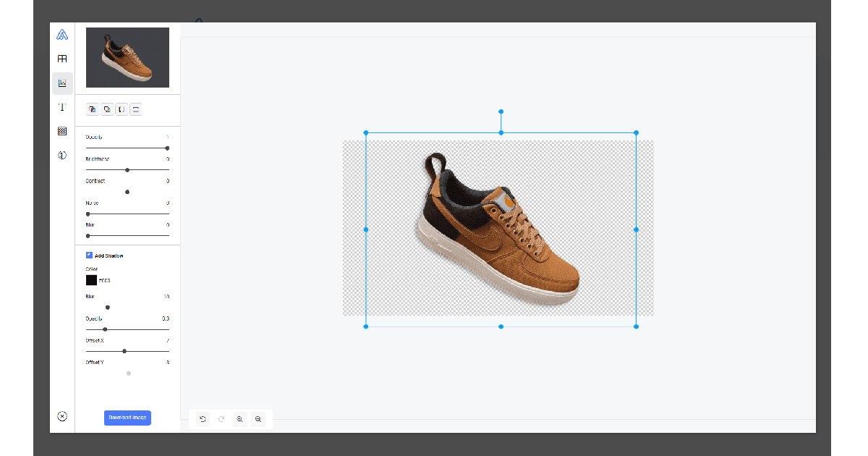Open the Text tool in sidebar

click(62, 107)
